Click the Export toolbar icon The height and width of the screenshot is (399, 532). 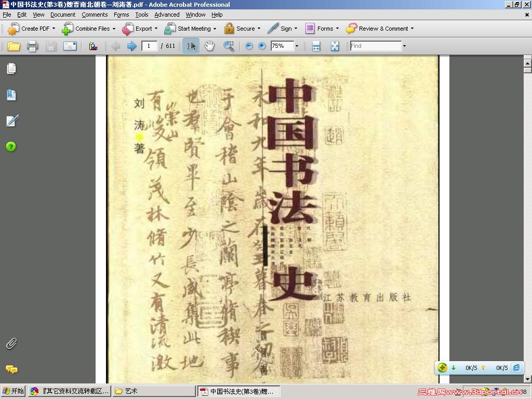[x=128, y=29]
